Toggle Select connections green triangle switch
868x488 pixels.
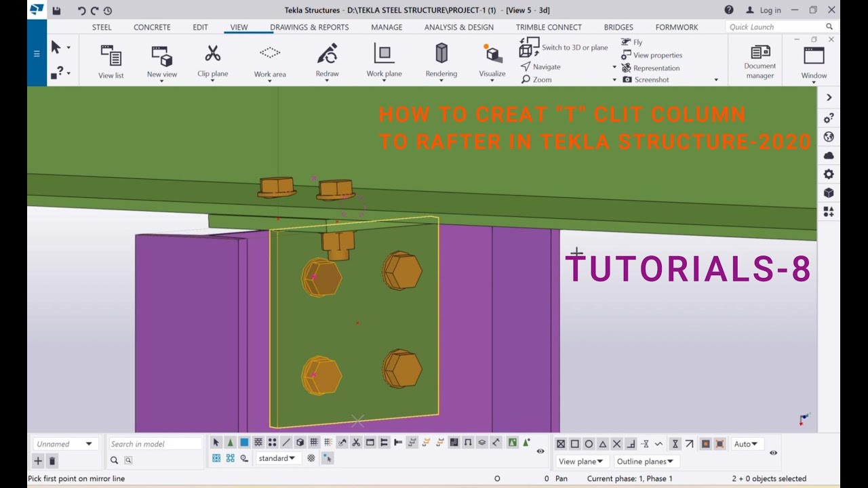coord(231,443)
